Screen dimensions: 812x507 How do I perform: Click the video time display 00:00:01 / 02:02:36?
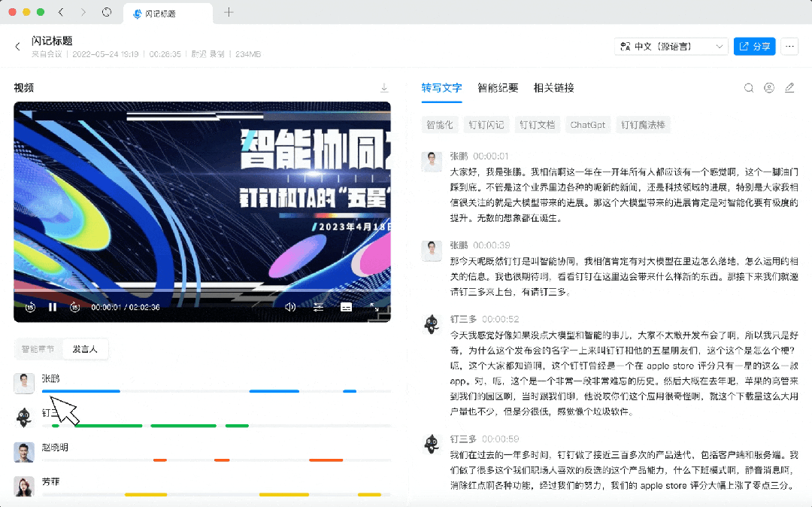[x=126, y=307]
